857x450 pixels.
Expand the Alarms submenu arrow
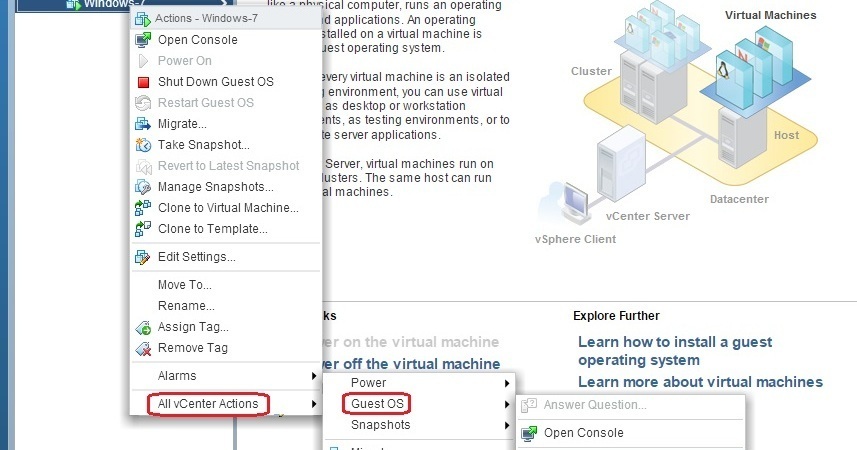tap(314, 376)
